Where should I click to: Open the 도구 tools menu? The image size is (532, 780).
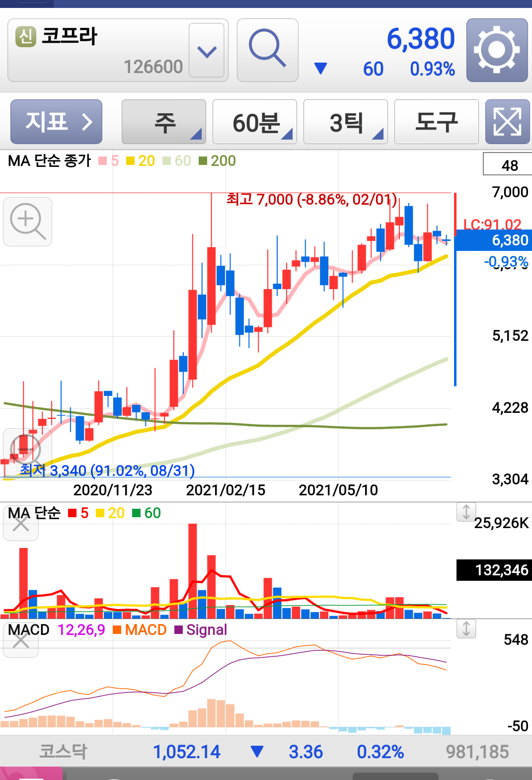(437, 122)
